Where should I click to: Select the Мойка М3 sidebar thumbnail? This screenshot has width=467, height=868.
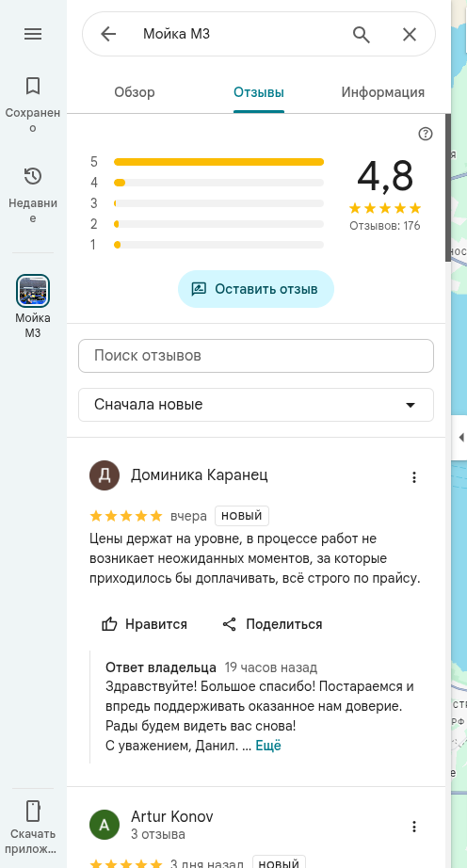pos(33,291)
